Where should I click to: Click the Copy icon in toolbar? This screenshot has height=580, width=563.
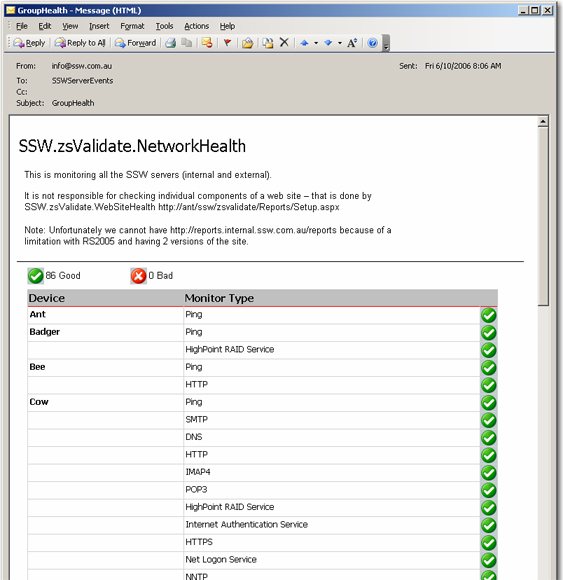(x=187, y=43)
